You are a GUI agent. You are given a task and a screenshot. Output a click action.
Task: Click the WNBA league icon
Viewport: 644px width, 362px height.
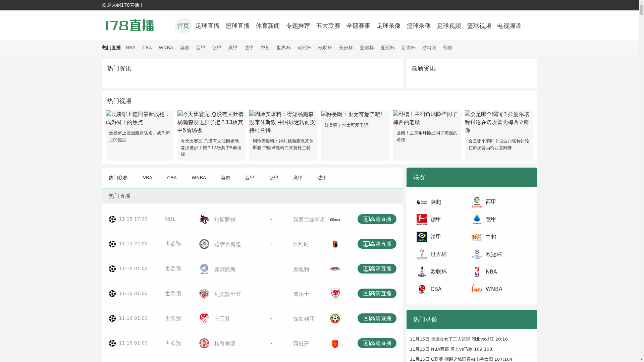pyautogui.click(x=477, y=289)
